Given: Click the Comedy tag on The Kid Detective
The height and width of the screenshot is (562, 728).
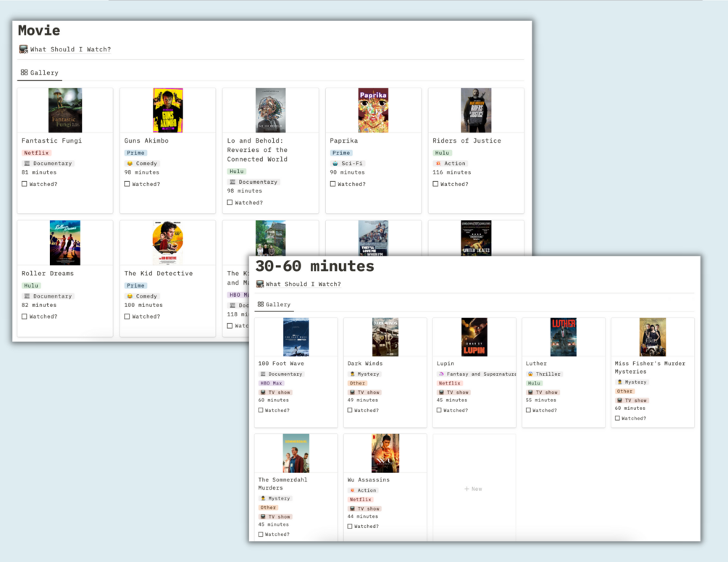Looking at the screenshot, I should 142,296.
